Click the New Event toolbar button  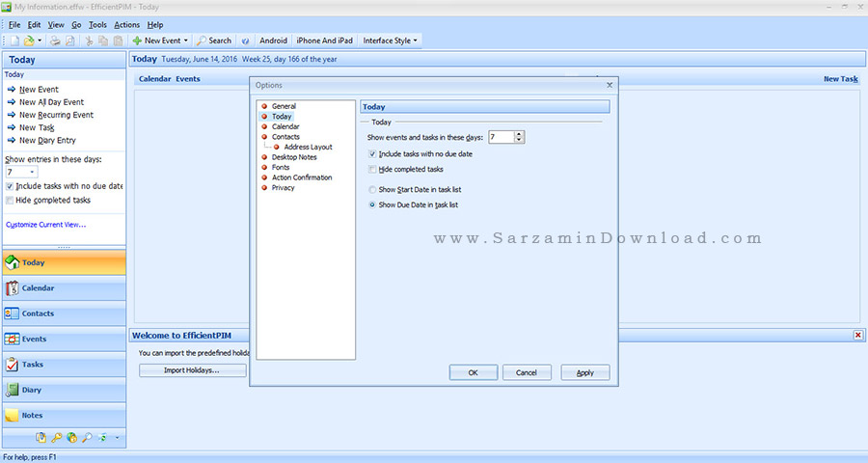156,41
